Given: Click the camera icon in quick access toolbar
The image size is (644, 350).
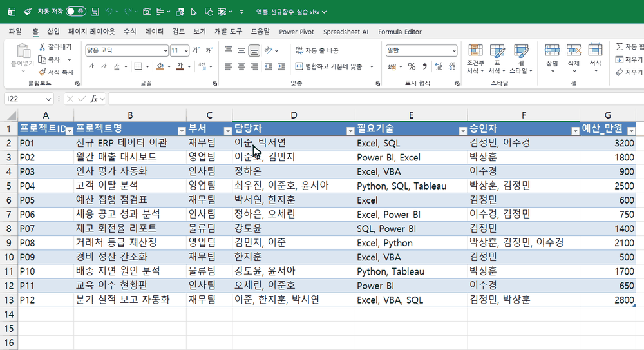Looking at the screenshot, I should [x=147, y=12].
